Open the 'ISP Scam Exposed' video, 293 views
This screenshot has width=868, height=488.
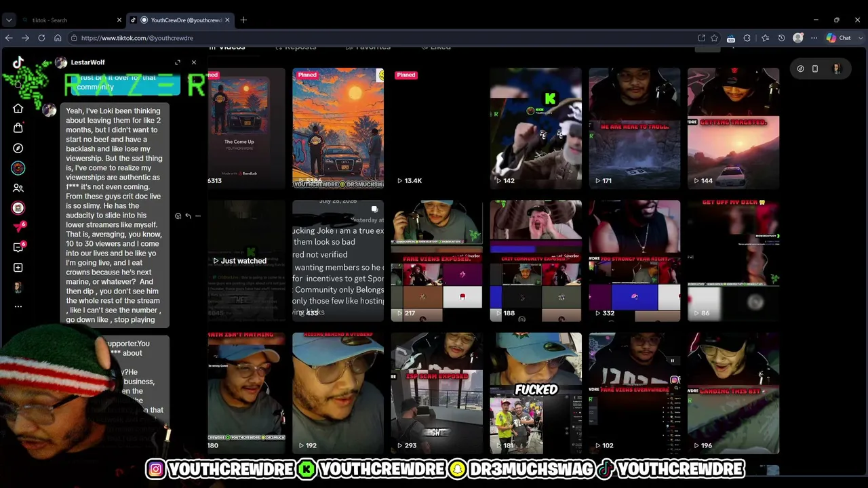(437, 392)
